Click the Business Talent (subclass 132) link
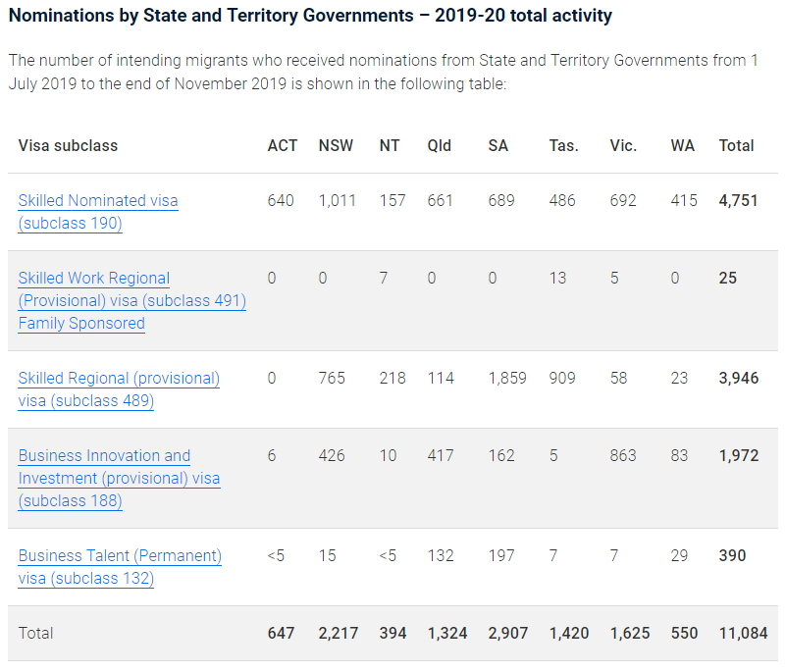This screenshot has width=785, height=672. pos(120,556)
